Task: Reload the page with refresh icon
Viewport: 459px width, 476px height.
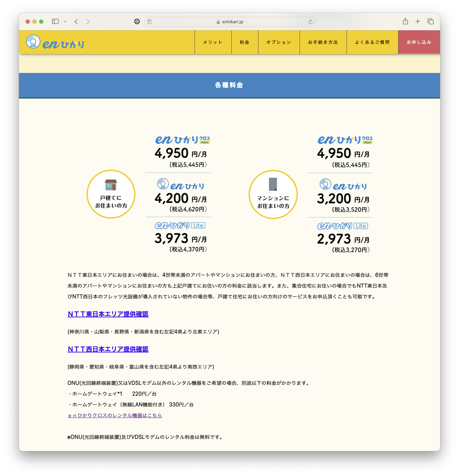Action: click(x=310, y=22)
